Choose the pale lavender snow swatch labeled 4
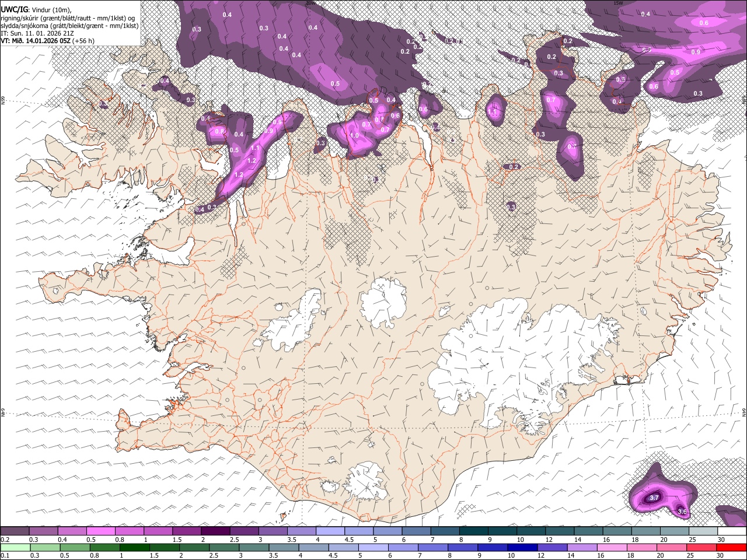Image resolution: width=747 pixels, height=560 pixels. click(330, 531)
